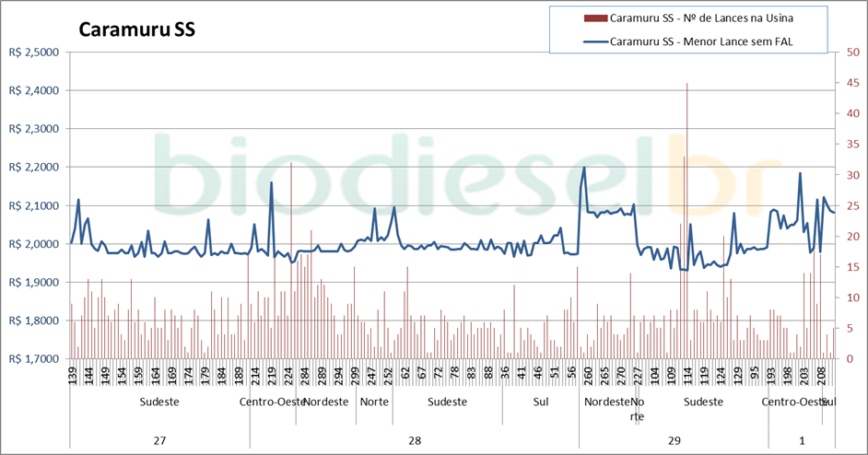
Task: Click the Norte region label in group 28
Action: tap(374, 402)
